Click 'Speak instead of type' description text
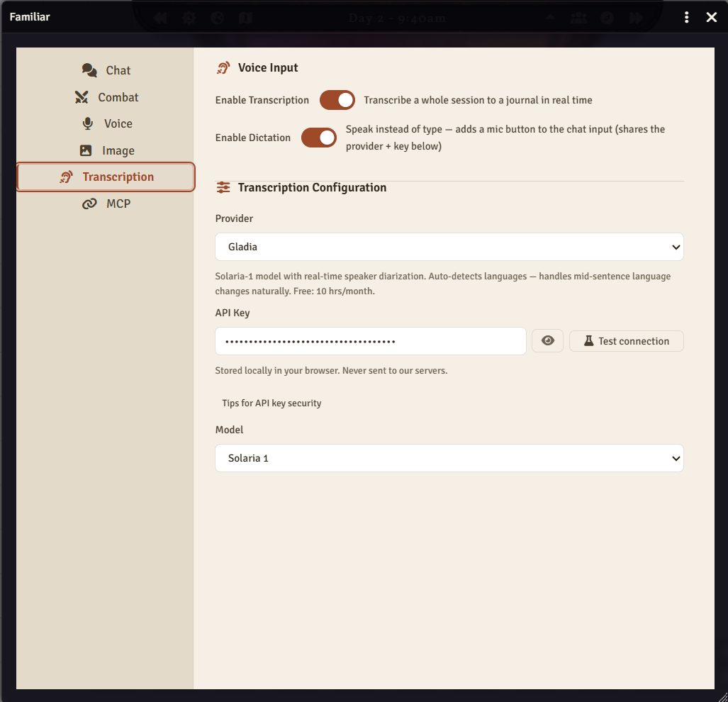Image resolution: width=728 pixels, height=702 pixels. tap(505, 138)
